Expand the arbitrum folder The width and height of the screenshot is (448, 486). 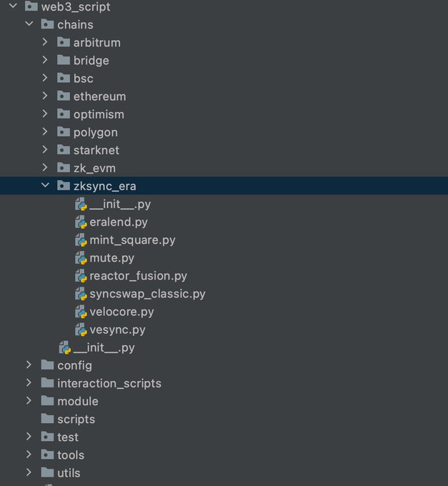[x=45, y=42]
